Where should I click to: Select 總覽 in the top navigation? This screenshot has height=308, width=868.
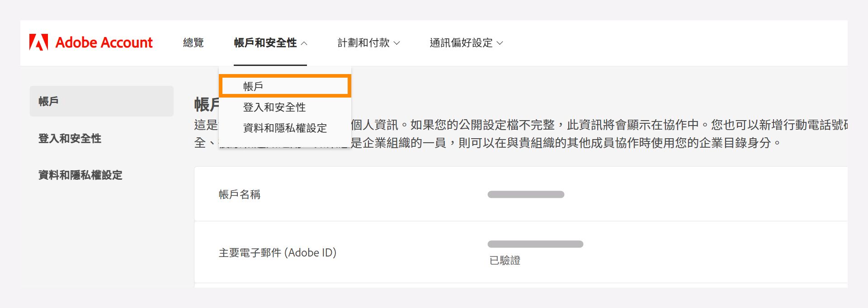[193, 42]
